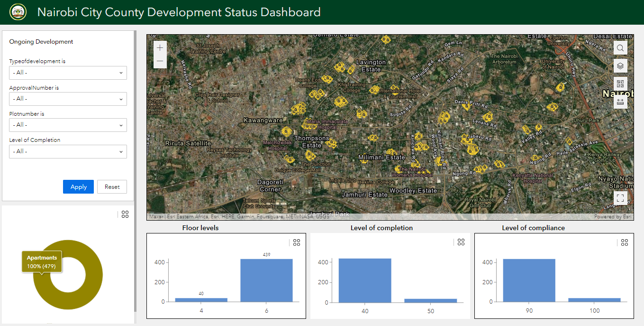The height and width of the screenshot is (326, 644).
Task: Open the map layers list
Action: point(620,66)
